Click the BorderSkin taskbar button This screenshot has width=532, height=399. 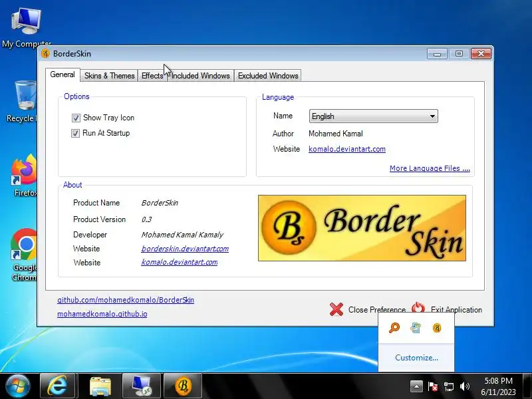tap(183, 386)
